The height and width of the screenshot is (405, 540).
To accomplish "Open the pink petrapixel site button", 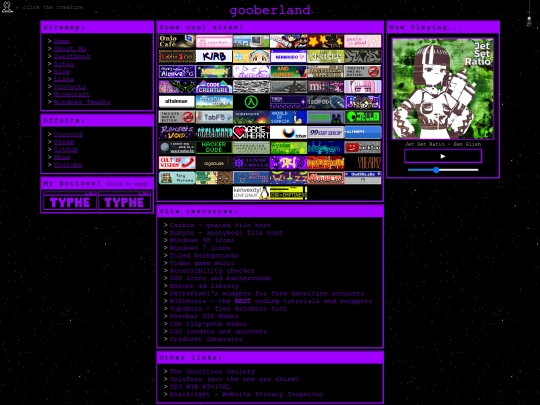I will point(363,41).
